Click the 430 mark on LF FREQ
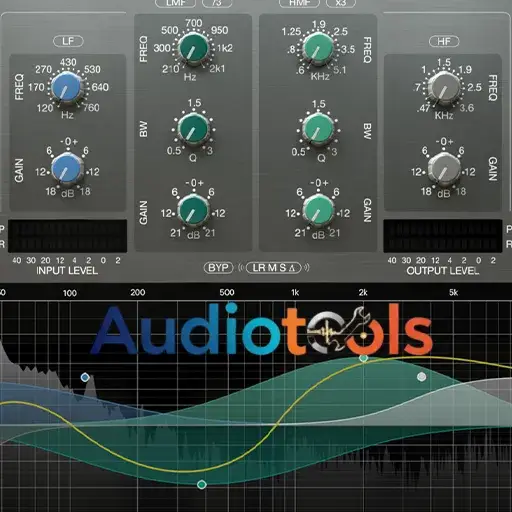 pos(68,62)
